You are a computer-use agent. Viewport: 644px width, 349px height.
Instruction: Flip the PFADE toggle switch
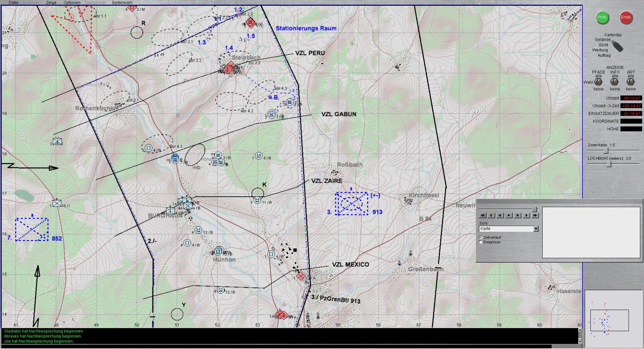coord(598,82)
